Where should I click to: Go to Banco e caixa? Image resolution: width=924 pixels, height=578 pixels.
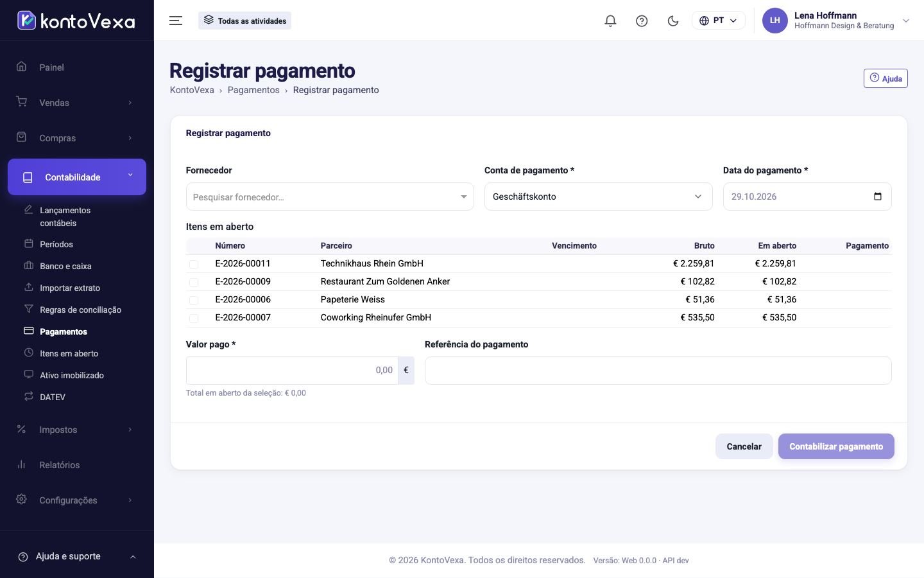coord(65,266)
